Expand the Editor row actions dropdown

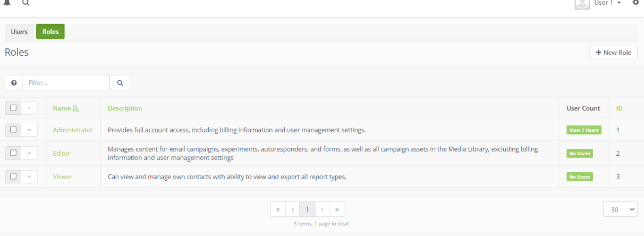[30, 153]
